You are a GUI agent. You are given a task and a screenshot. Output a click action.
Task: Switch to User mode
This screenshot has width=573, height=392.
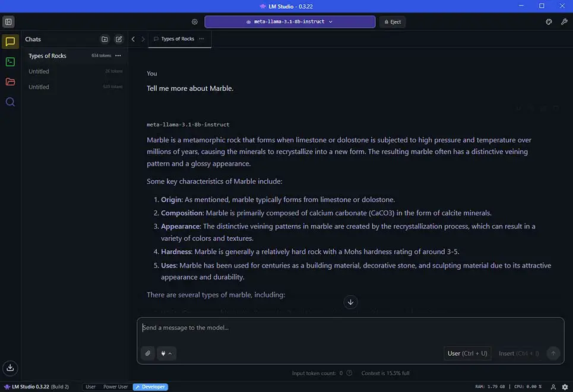tap(91, 387)
